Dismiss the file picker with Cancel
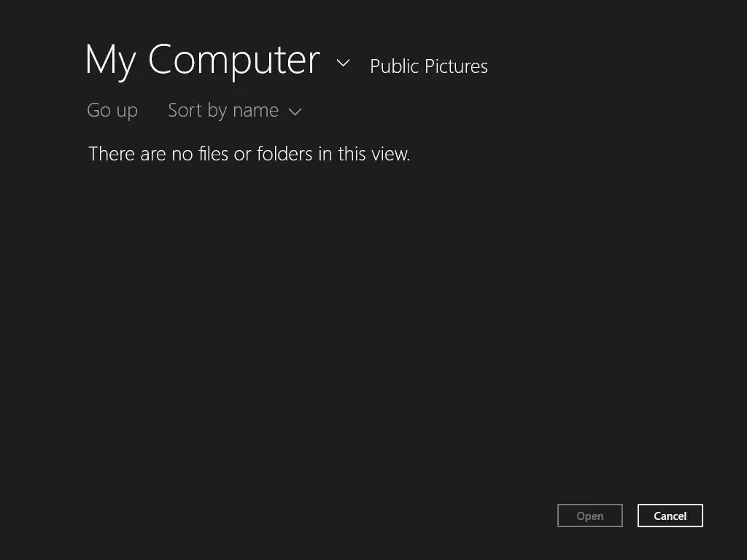 [x=670, y=516]
